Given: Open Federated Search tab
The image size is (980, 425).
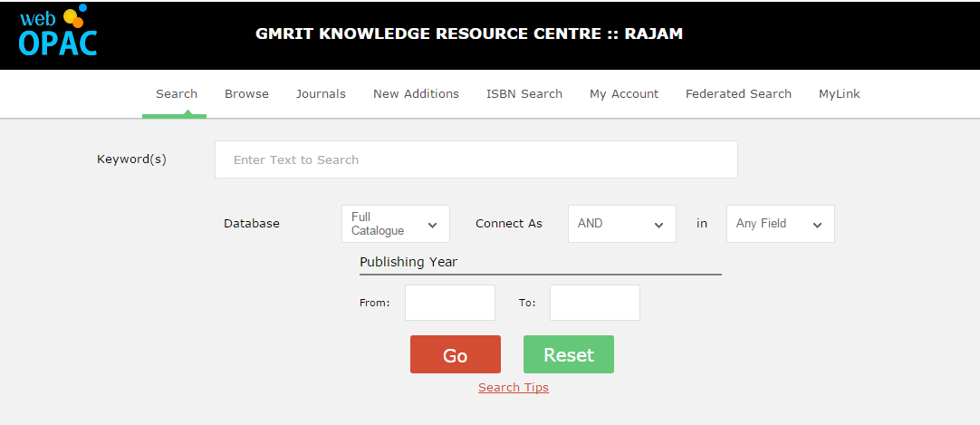Looking at the screenshot, I should point(738,93).
